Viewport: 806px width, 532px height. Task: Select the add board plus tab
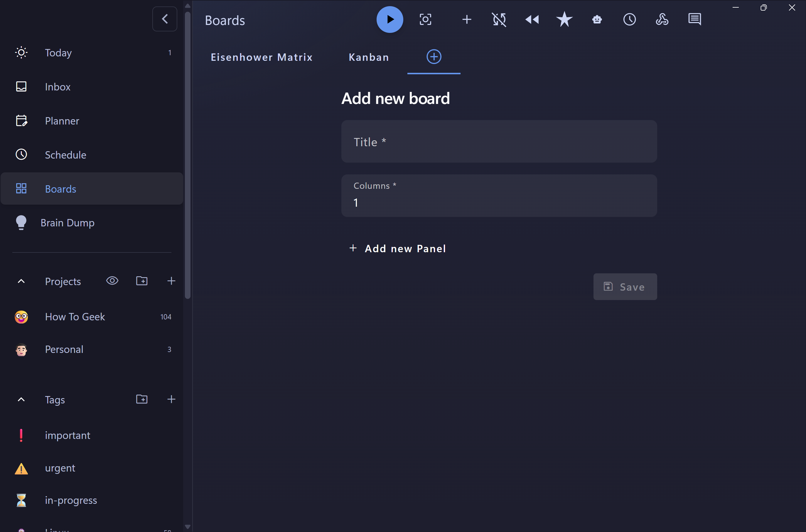coord(434,57)
